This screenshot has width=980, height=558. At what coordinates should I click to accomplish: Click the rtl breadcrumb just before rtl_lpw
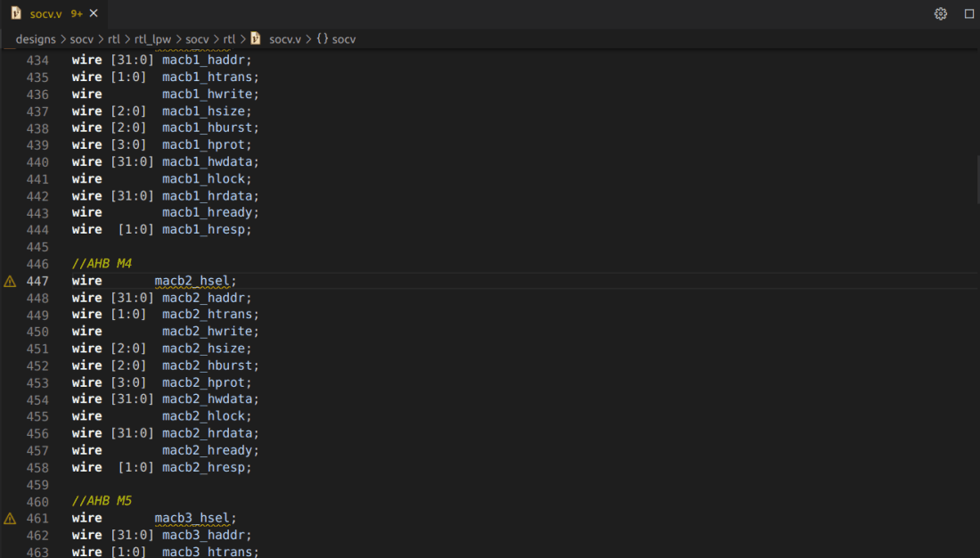[114, 39]
